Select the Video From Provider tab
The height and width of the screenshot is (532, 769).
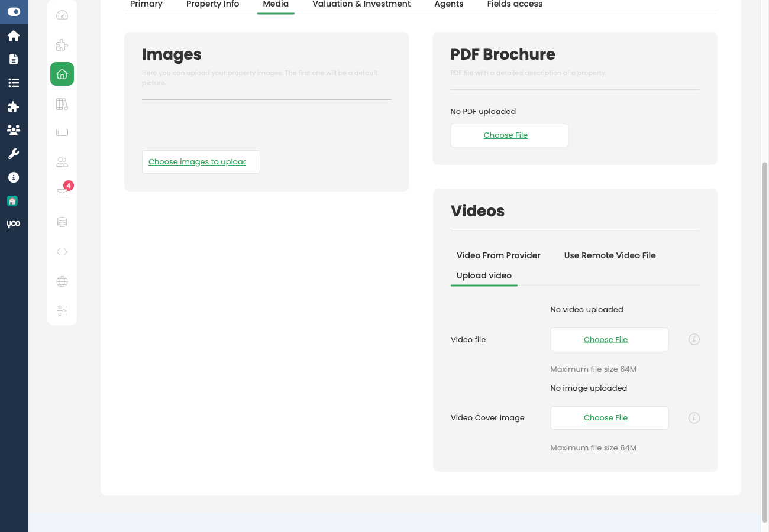498,255
